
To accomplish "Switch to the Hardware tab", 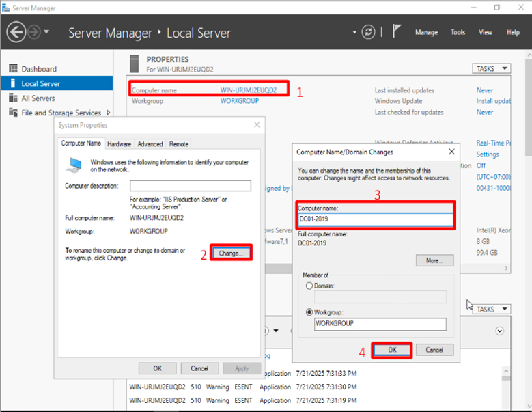I will point(119,144).
